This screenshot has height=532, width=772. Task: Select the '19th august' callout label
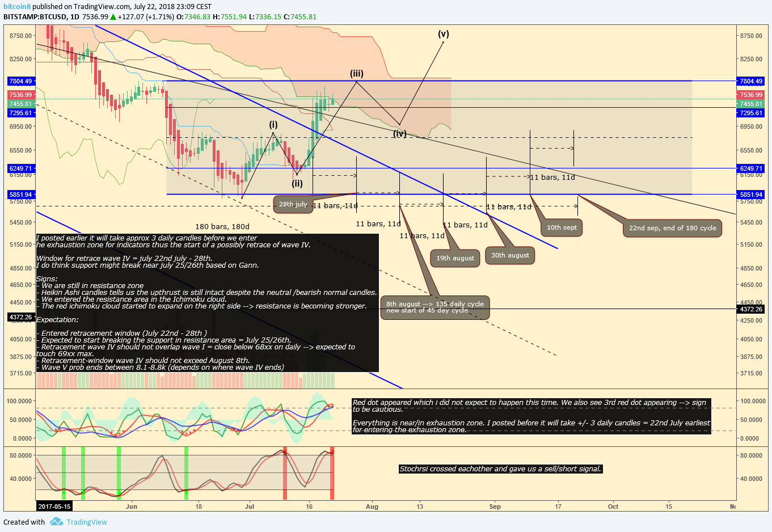455,258
